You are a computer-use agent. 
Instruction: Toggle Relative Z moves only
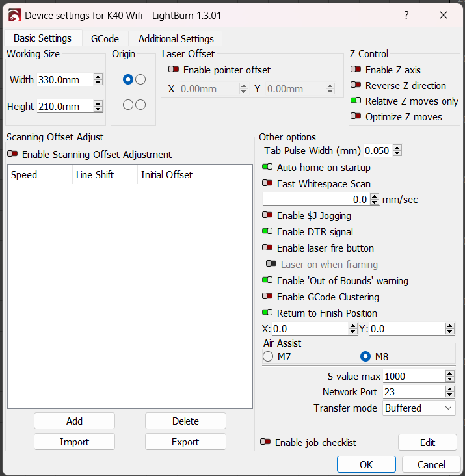356,101
